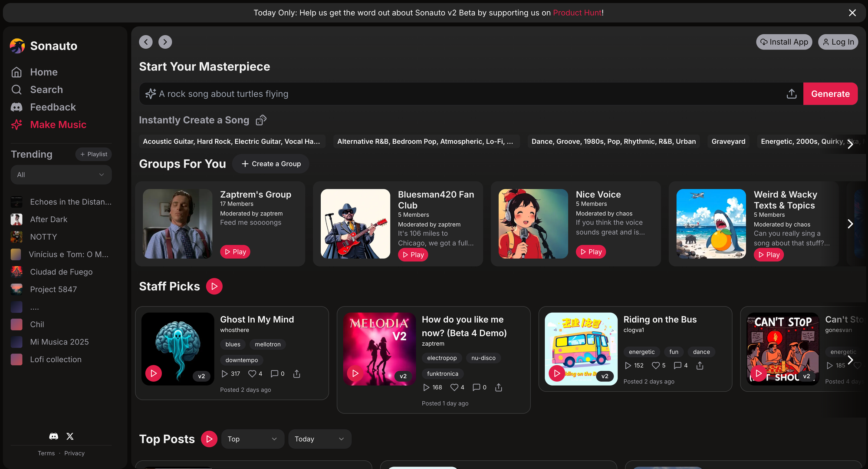Dismiss the top announcement banner

852,13
